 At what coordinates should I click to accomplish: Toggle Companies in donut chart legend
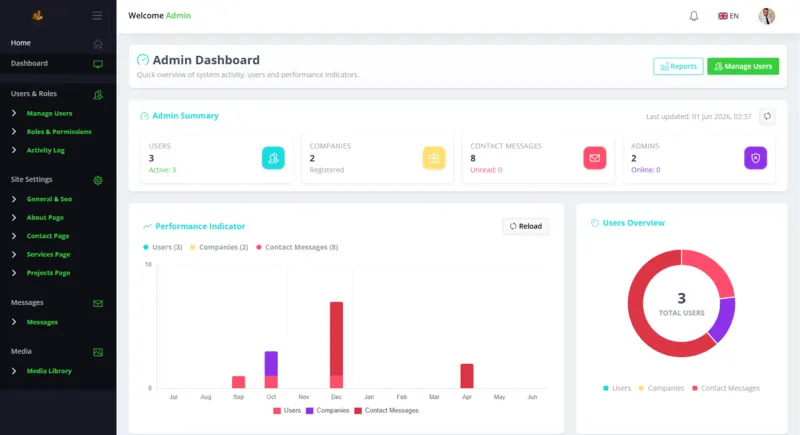[661, 388]
